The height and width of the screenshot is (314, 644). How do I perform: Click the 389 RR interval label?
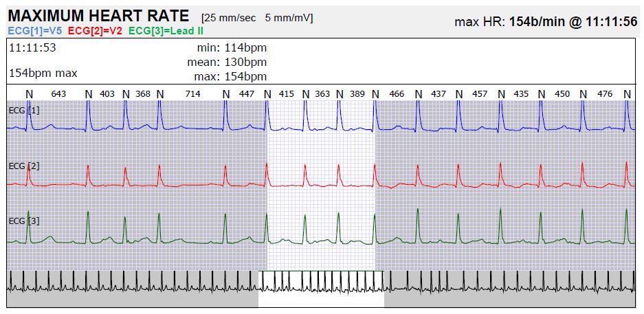point(357,93)
